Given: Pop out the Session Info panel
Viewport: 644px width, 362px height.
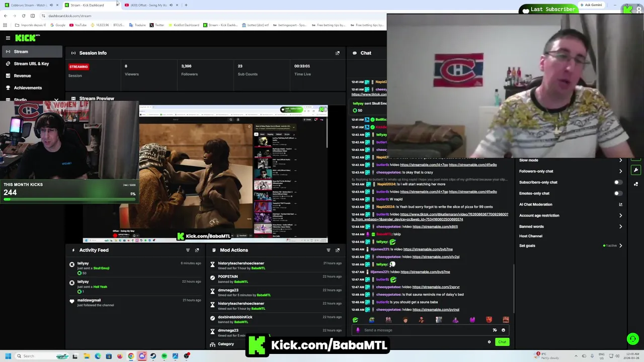Looking at the screenshot, I should [338, 53].
